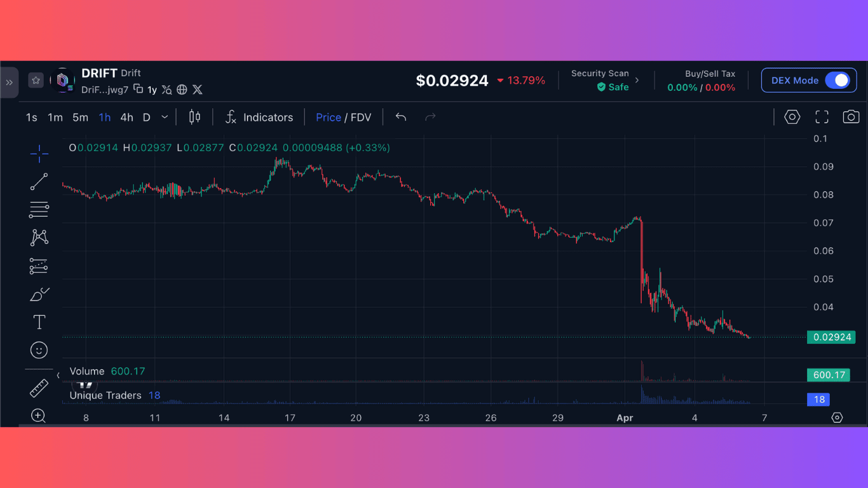Activate the zoom-in magnifier tool

click(x=39, y=416)
